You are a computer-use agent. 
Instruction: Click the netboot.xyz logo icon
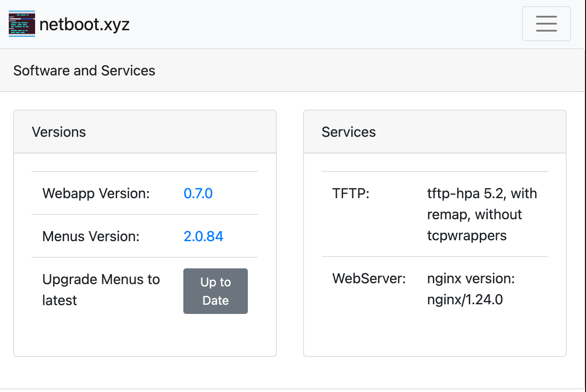(22, 24)
